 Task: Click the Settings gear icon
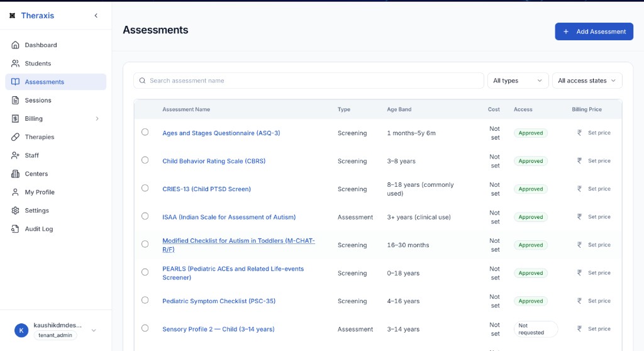(15, 211)
